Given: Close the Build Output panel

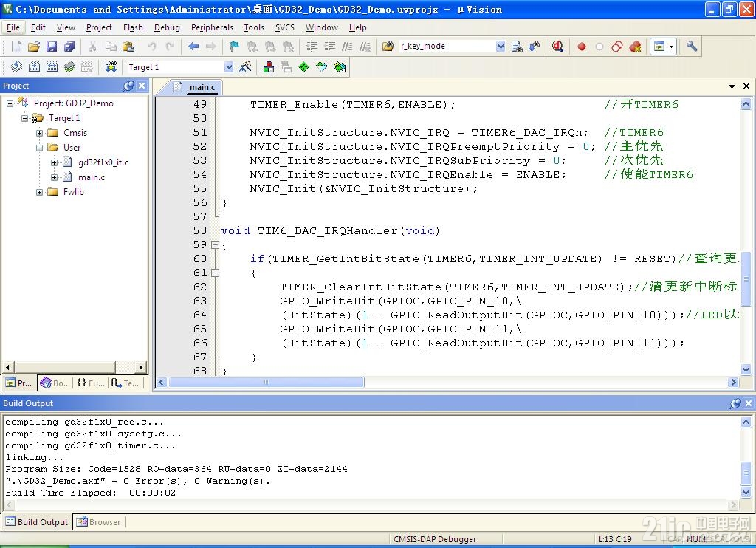Looking at the screenshot, I should point(749,403).
